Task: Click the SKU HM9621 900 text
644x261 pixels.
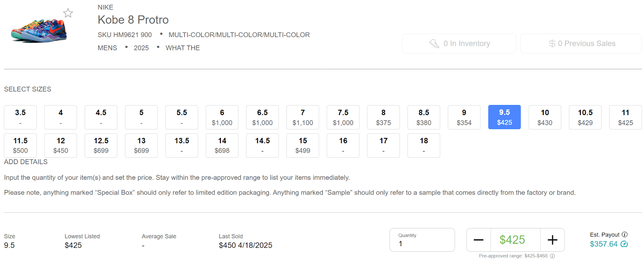Action: [125, 35]
